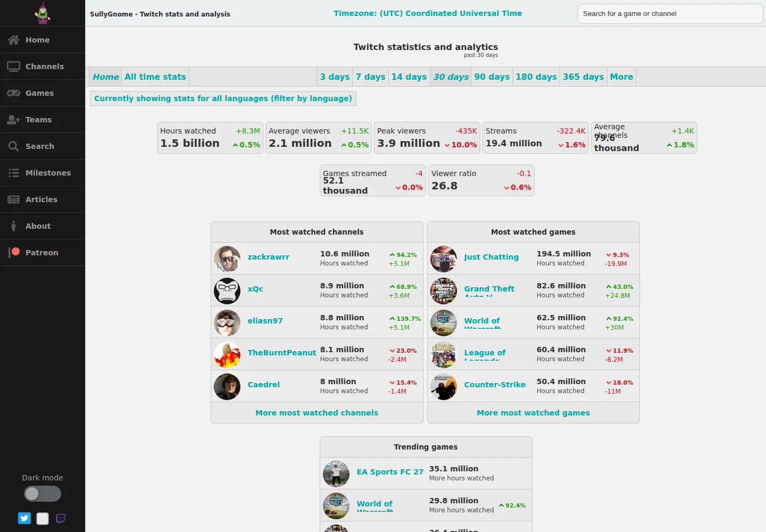
Task: Click the Teams people icon
Action: [x=13, y=120]
